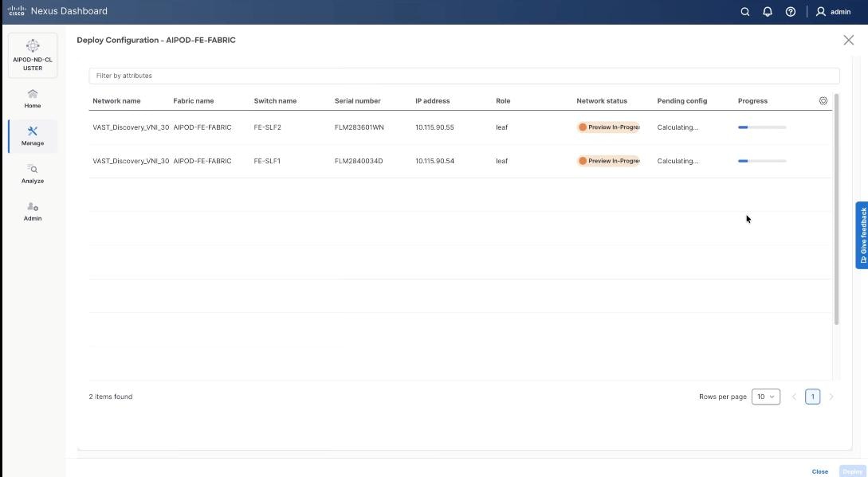The height and width of the screenshot is (477, 868).
Task: Open Give feedback side tab
Action: tap(862, 235)
